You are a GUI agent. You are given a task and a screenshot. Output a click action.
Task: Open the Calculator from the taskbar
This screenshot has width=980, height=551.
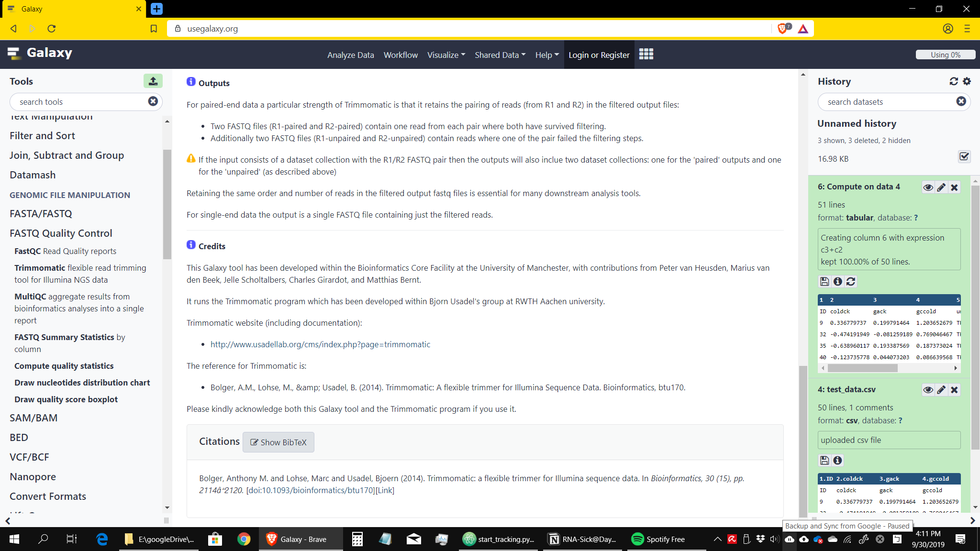(x=357, y=539)
